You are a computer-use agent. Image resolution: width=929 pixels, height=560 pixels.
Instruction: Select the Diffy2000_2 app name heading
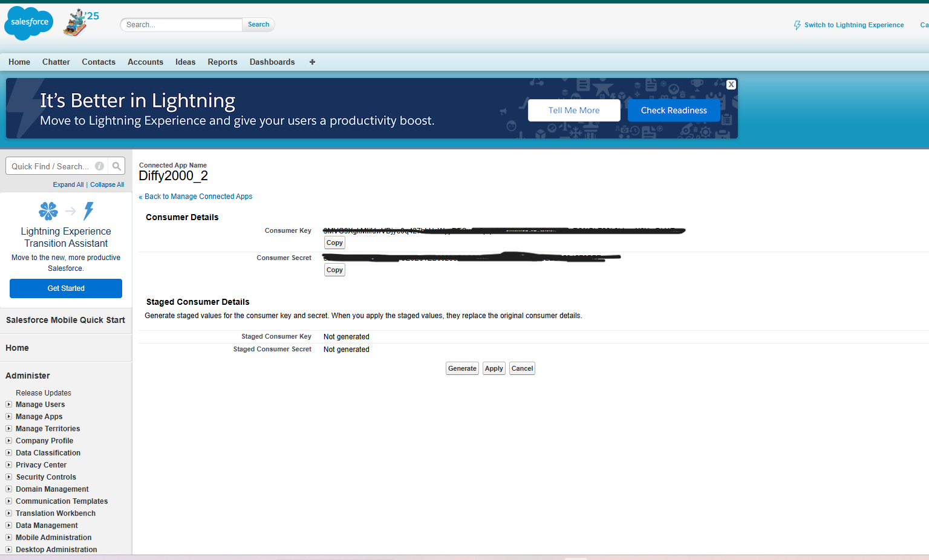point(173,176)
